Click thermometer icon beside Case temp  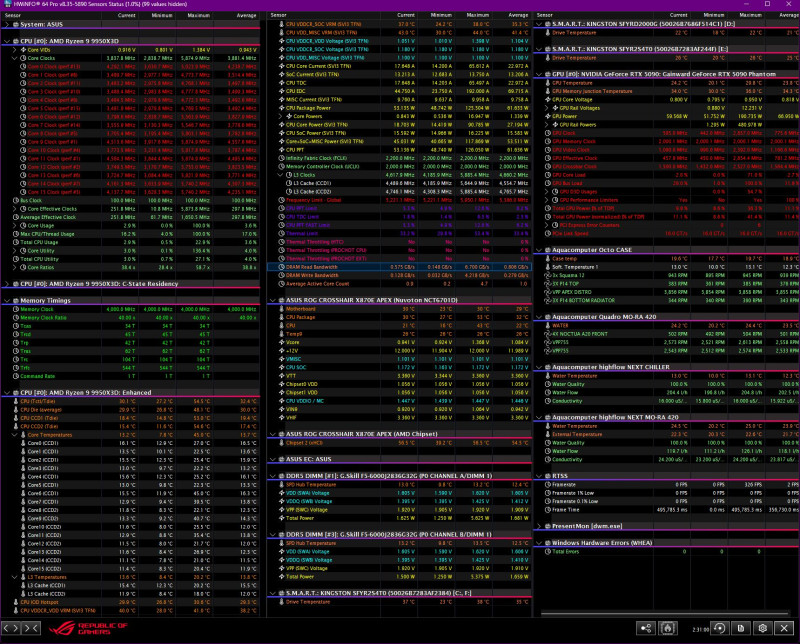coord(548,259)
